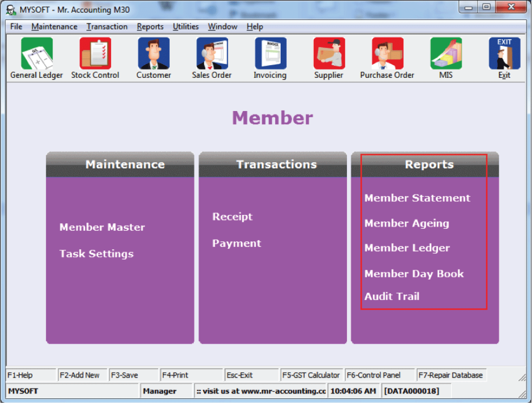Open the F5-GST Calculator
The image size is (532, 403).
pos(312,375)
